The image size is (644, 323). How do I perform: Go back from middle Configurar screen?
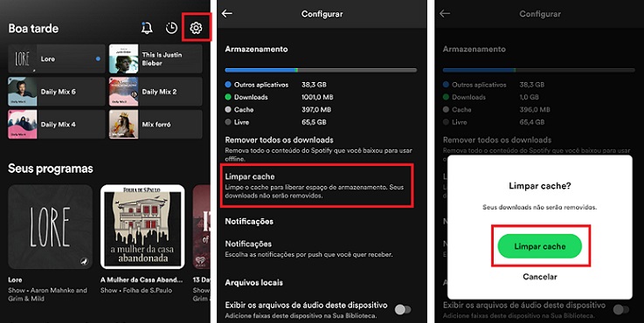pos(227,14)
